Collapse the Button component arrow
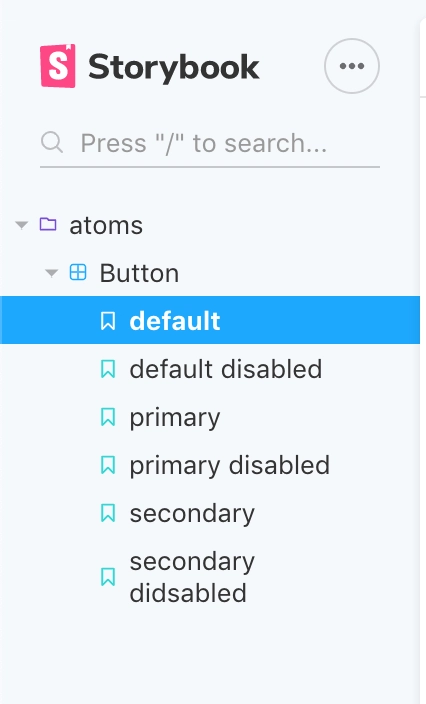426x704 pixels. [x=52, y=273]
